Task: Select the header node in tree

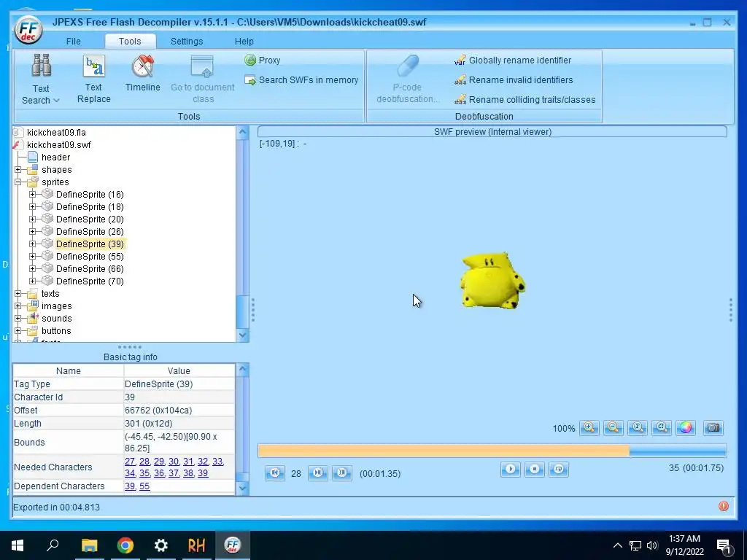Action: click(55, 157)
